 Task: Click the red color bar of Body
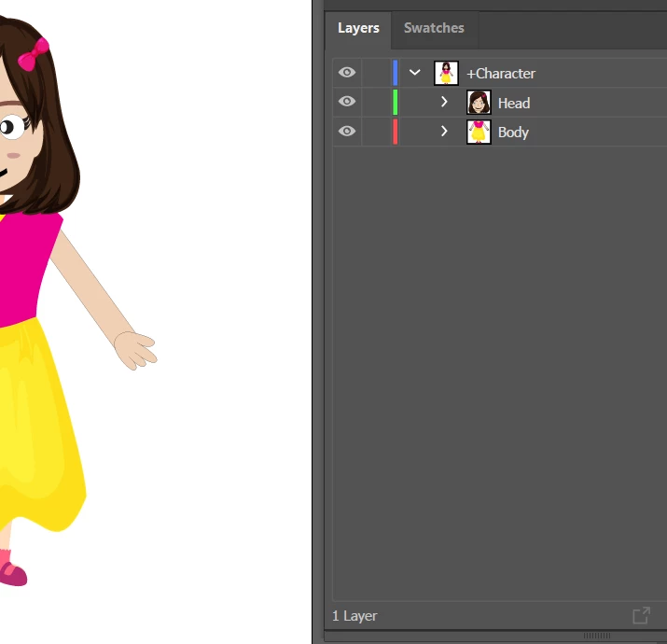click(396, 132)
